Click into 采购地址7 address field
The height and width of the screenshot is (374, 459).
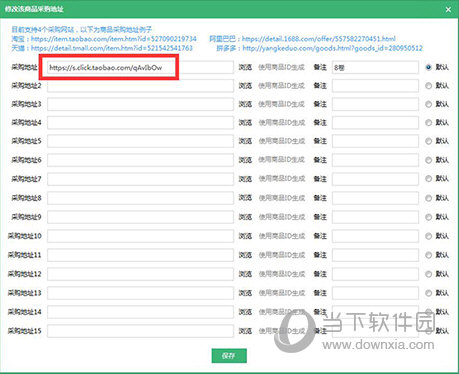click(140, 179)
